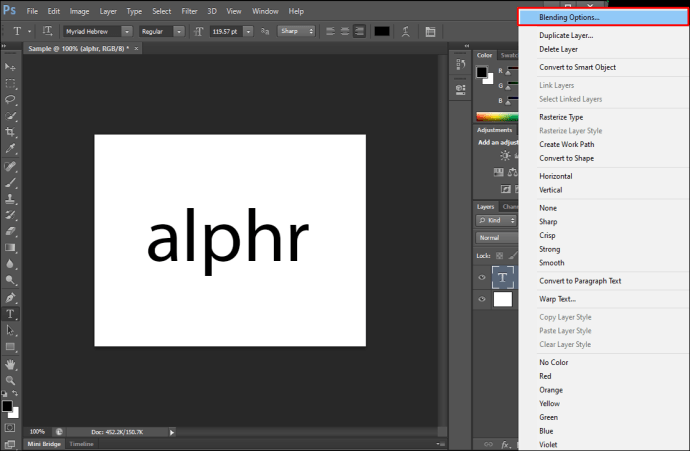The height and width of the screenshot is (451, 690).
Task: Open the Properties panel icon
Action: (460, 90)
